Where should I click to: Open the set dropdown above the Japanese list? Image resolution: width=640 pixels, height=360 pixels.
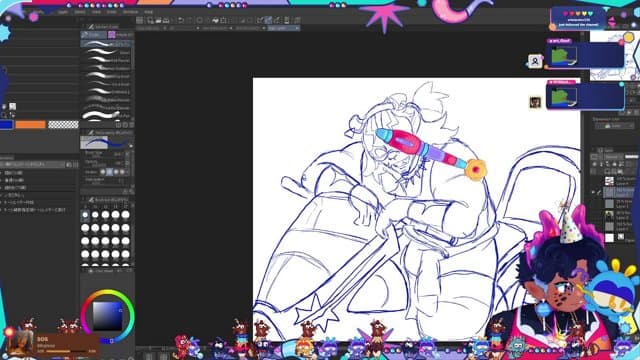pyautogui.click(x=33, y=164)
